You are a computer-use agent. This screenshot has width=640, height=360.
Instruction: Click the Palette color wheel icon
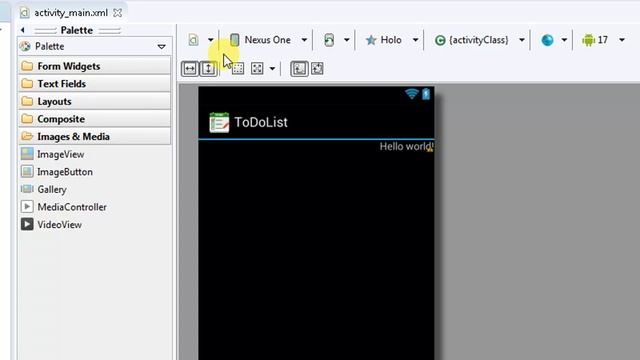(25, 46)
